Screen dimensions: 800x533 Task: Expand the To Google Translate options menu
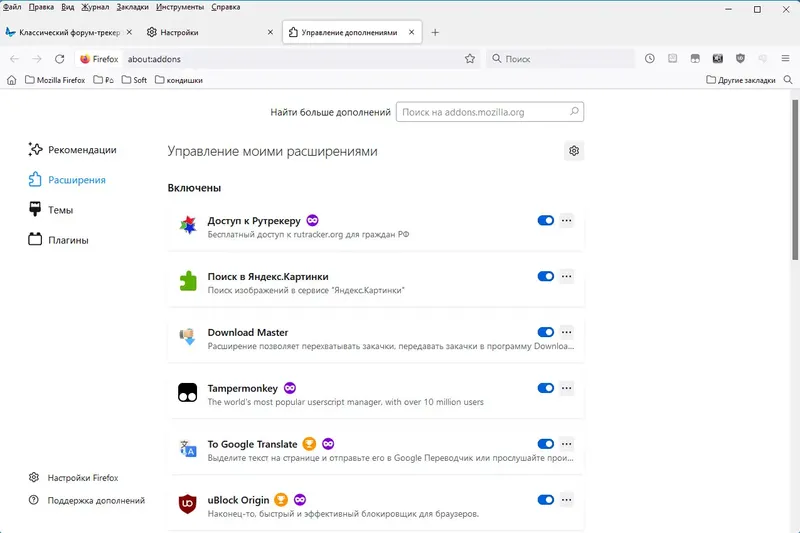[567, 444]
